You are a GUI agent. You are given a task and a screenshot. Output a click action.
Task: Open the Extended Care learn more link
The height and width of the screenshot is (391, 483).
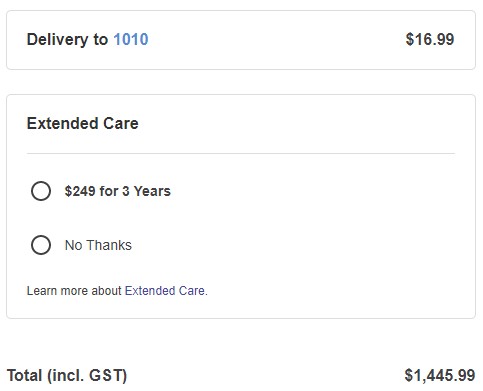click(165, 291)
